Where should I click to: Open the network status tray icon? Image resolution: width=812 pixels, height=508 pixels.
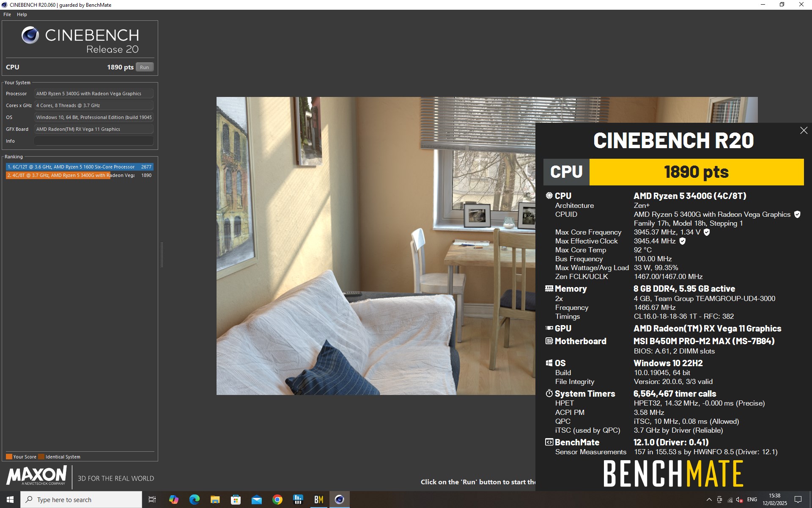click(730, 500)
